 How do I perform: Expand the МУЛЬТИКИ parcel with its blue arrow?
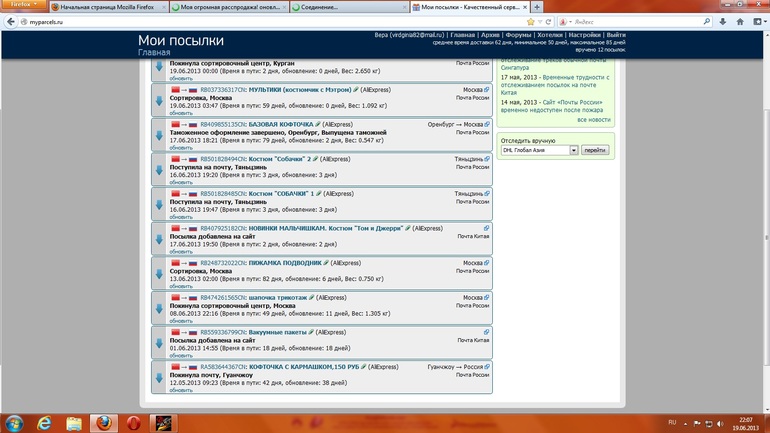pyautogui.click(x=159, y=101)
